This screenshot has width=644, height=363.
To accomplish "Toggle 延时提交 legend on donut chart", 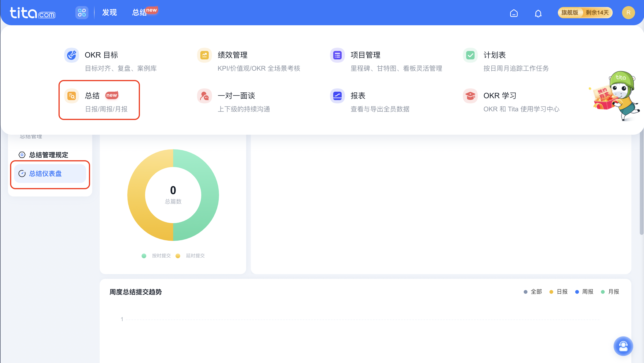I will click(x=190, y=256).
